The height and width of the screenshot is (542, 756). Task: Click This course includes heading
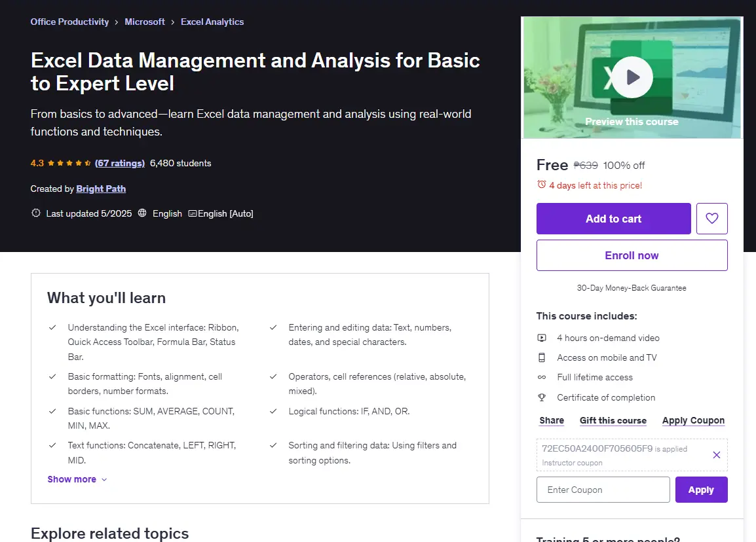[x=586, y=316]
